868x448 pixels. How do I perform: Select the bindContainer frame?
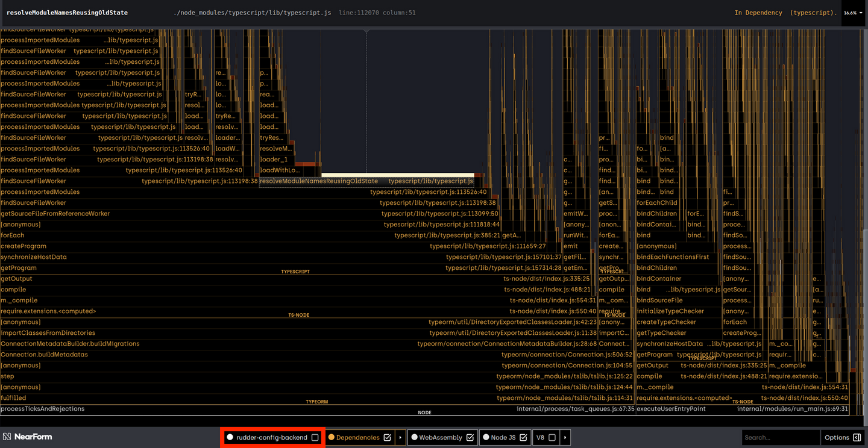(x=679, y=279)
